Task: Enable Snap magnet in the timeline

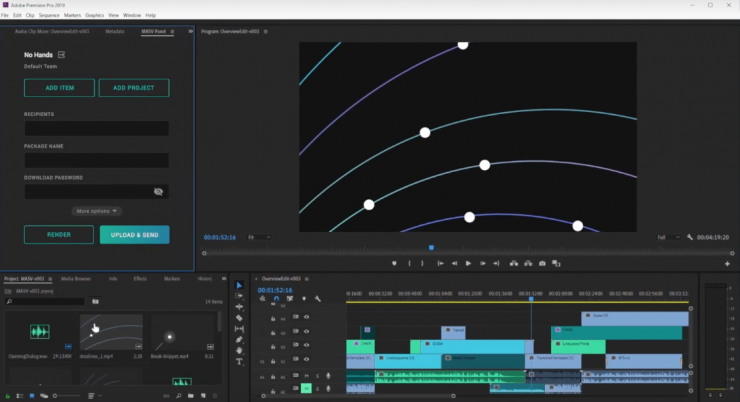Action: click(277, 298)
